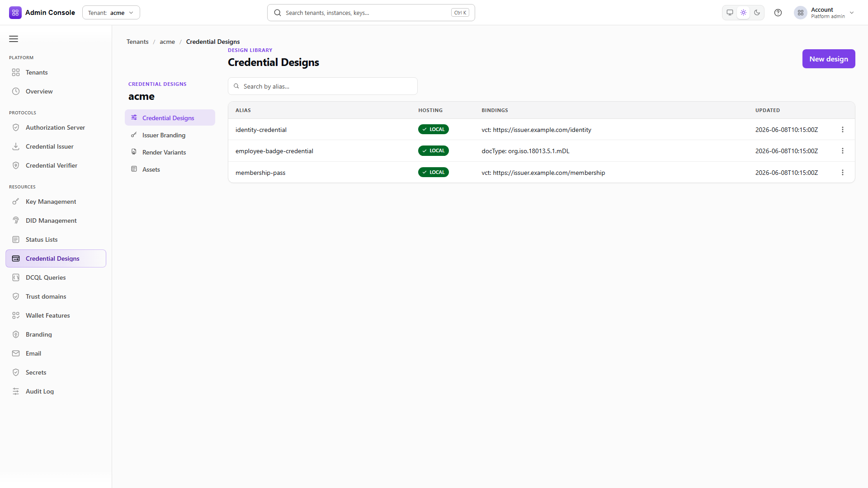The width and height of the screenshot is (868, 488).
Task: Click the Key Management key icon
Action: 16,202
